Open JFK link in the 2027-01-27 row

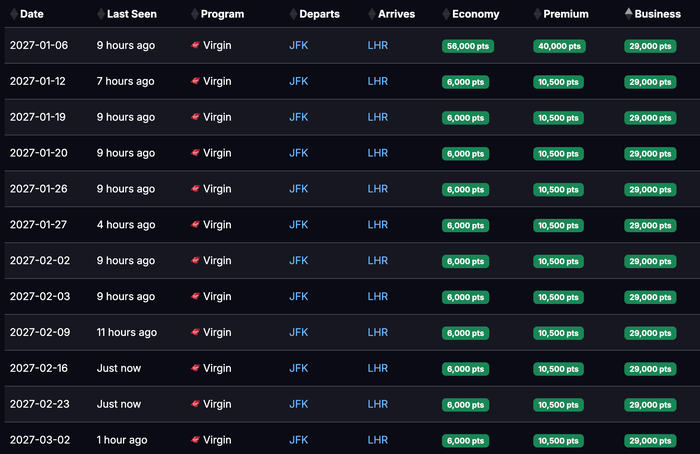click(299, 225)
